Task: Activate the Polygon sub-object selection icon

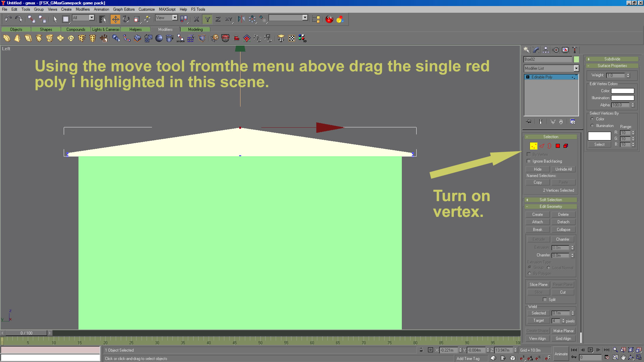Action: click(558, 146)
